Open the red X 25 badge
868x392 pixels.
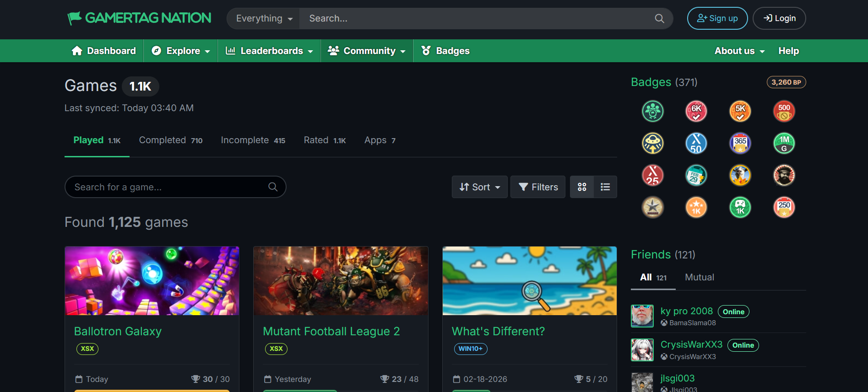[652, 175]
